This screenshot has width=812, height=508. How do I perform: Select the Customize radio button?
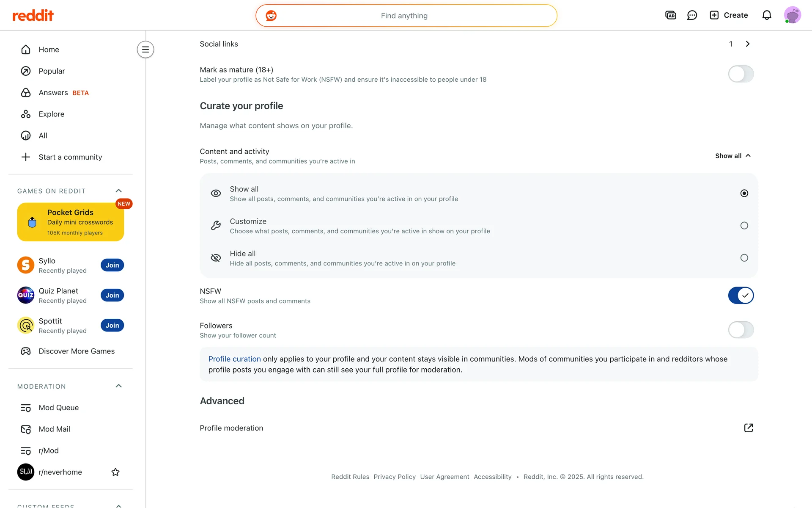point(744,226)
